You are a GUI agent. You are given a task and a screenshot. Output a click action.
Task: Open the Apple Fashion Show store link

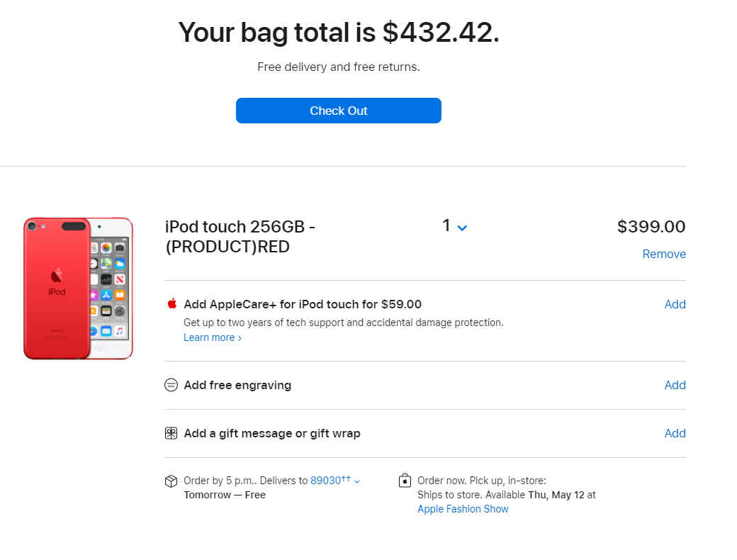463,509
